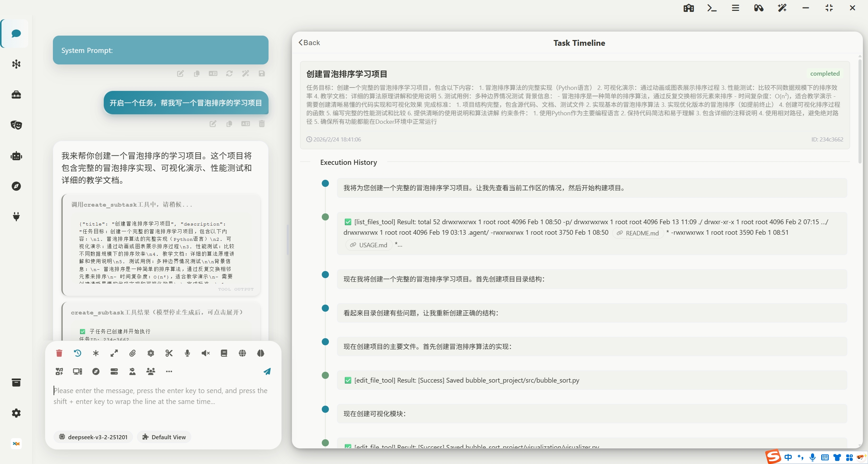Enable web browsing via the globe icon

(x=242, y=353)
